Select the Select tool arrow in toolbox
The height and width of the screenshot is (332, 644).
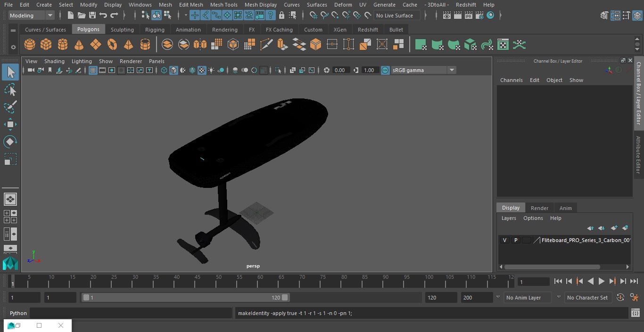(10, 72)
